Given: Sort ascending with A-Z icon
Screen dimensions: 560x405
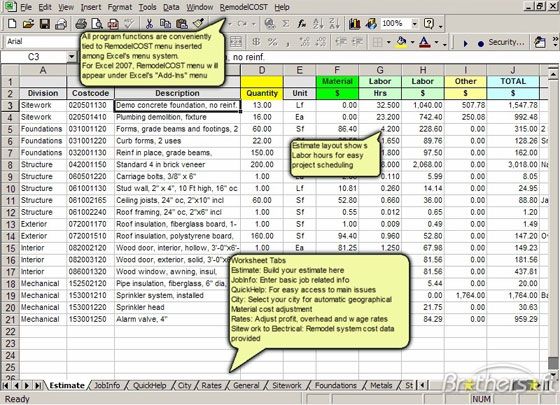Looking at the screenshot, I should pos(318,24).
